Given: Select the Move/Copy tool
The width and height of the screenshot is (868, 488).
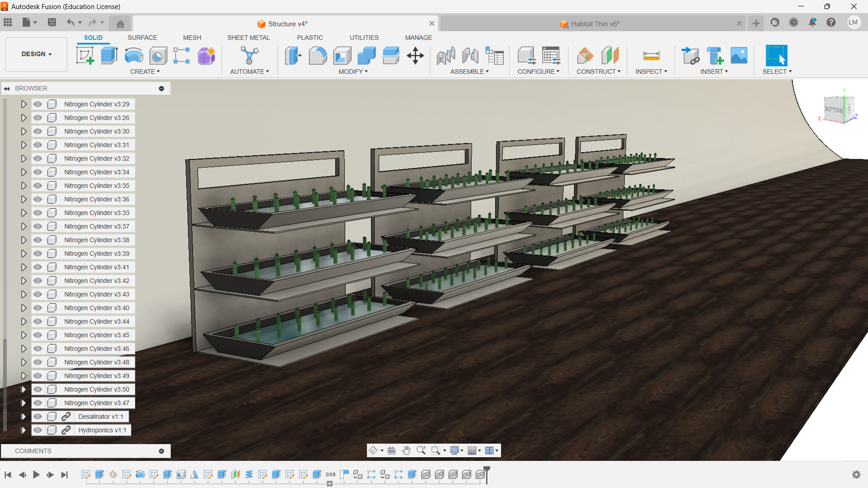Looking at the screenshot, I should point(415,56).
